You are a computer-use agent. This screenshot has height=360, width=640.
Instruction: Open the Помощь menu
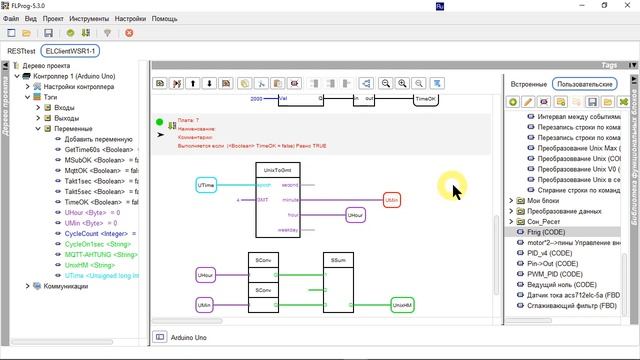(164, 19)
